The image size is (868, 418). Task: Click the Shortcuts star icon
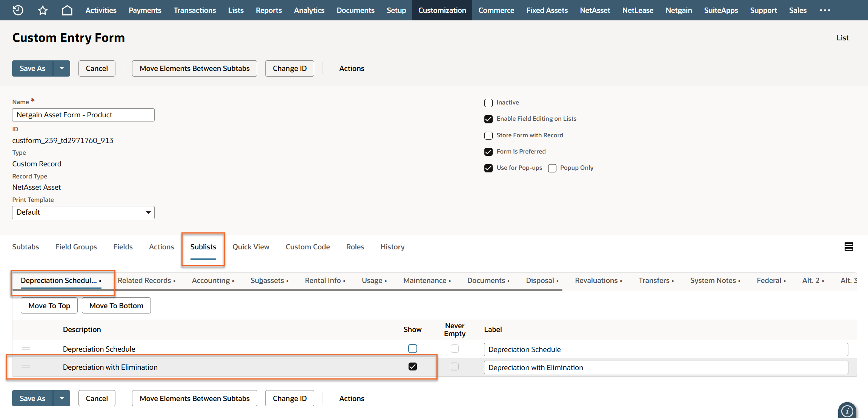43,10
